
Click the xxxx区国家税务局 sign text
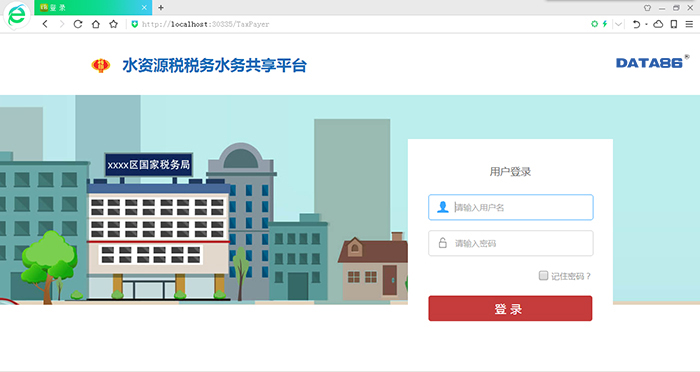coord(149,165)
